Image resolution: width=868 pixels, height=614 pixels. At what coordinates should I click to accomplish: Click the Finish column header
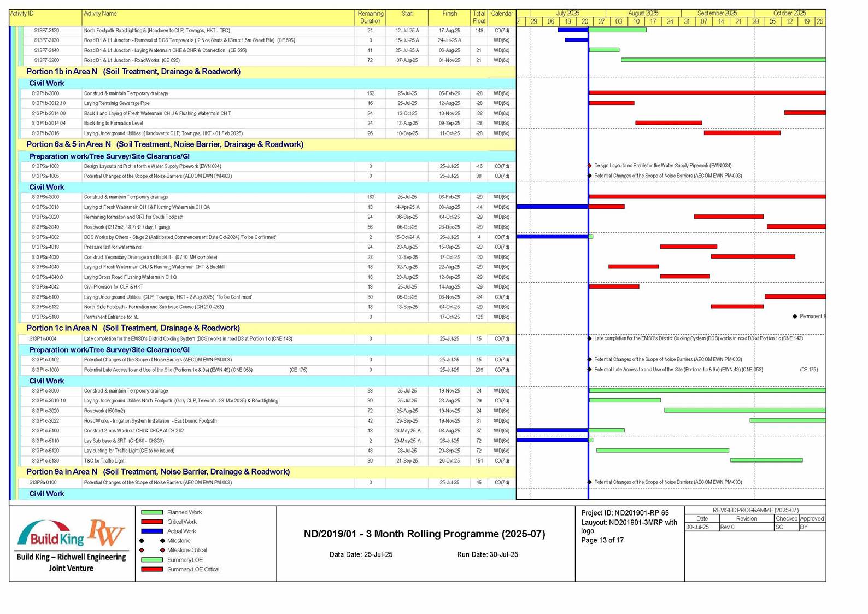(449, 17)
